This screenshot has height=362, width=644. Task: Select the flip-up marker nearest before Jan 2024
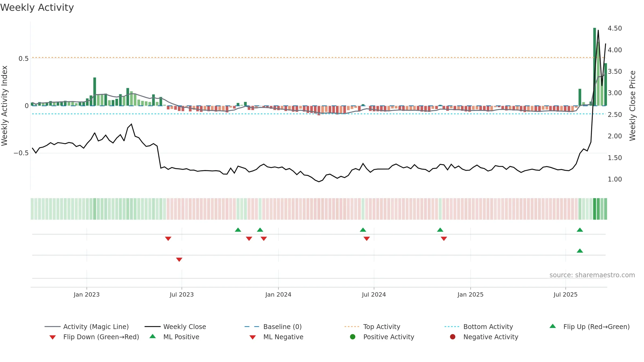coord(260,230)
